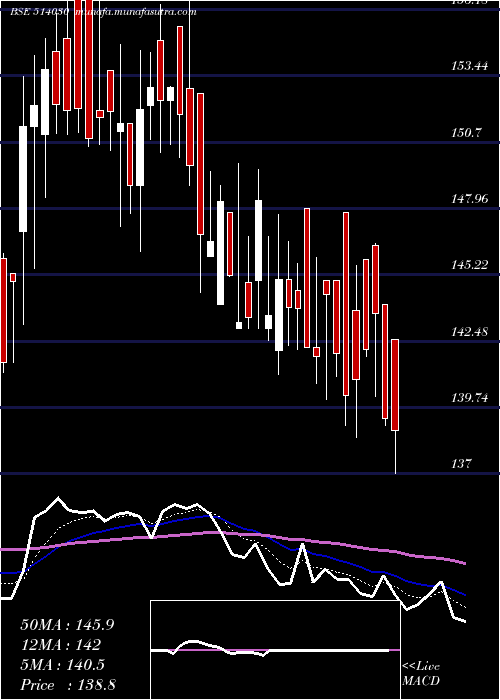The width and height of the screenshot is (500, 700).
Task: Click the 12MA : 142 value
Action: click(61, 645)
